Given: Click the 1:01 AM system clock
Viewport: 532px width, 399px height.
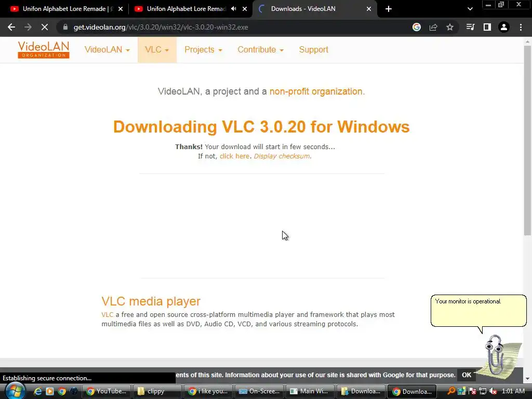Looking at the screenshot, I should 513,391.
